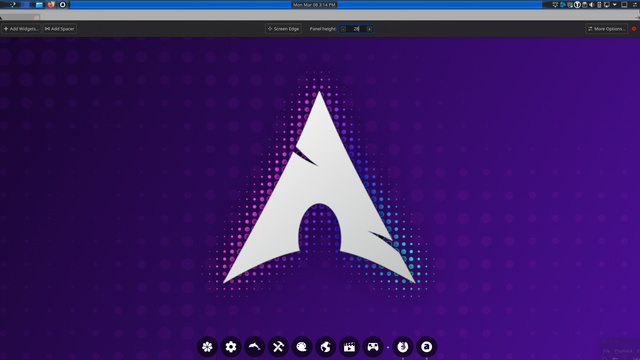Switch to running Firefox in dock
Screen dimensions: 640x360
point(403,347)
